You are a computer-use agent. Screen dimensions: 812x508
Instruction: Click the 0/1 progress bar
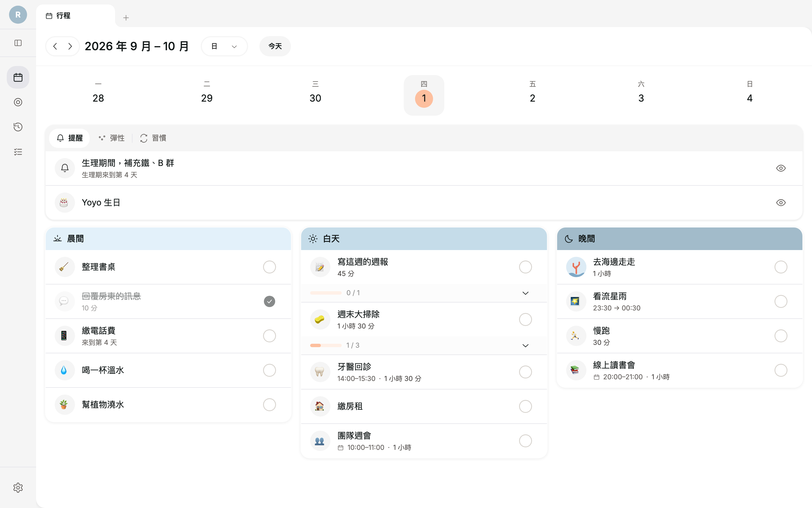pos(326,293)
